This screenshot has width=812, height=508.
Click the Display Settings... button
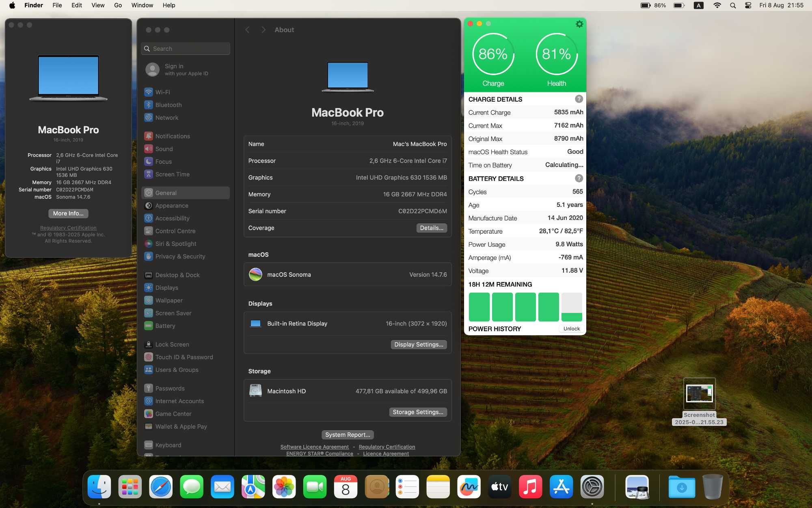(419, 345)
